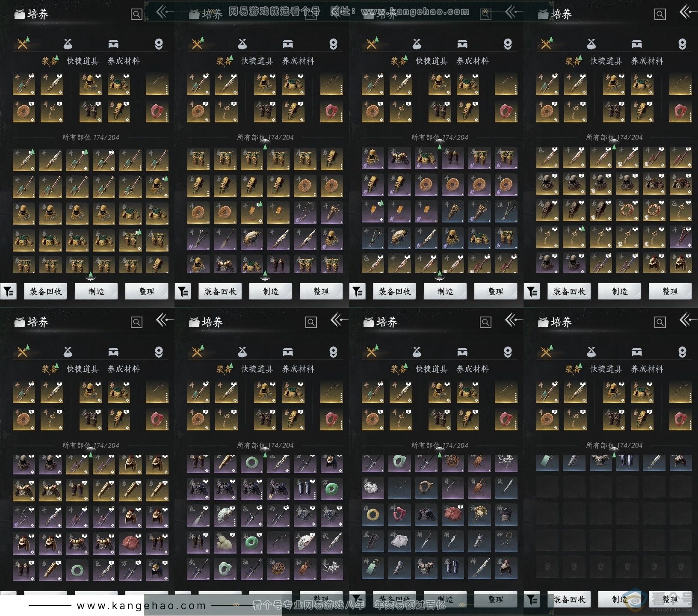Click 整理 button in top-left panel
Image resolution: width=698 pixels, height=616 pixels.
pos(147,291)
